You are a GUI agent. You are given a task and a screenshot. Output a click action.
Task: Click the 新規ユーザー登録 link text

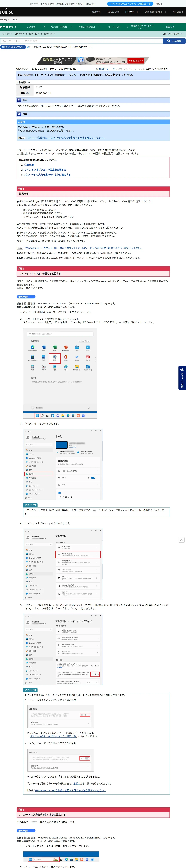(26, 34)
